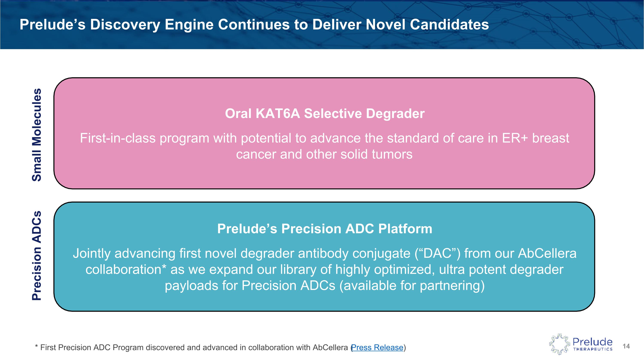Image resolution: width=644 pixels, height=362 pixels.
Task: Click the Oral KAT6A Selective Degrader heading
Action: tap(325, 114)
